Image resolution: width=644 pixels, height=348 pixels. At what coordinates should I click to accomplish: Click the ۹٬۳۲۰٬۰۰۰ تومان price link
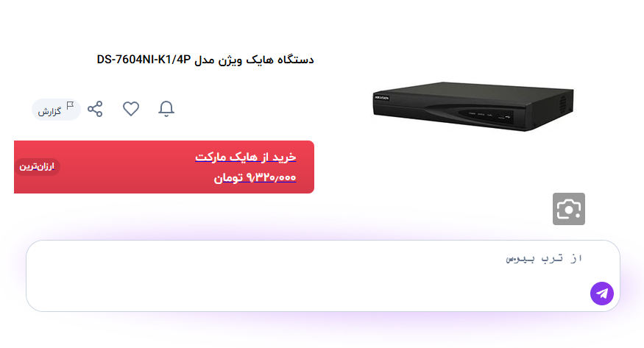[x=255, y=178]
